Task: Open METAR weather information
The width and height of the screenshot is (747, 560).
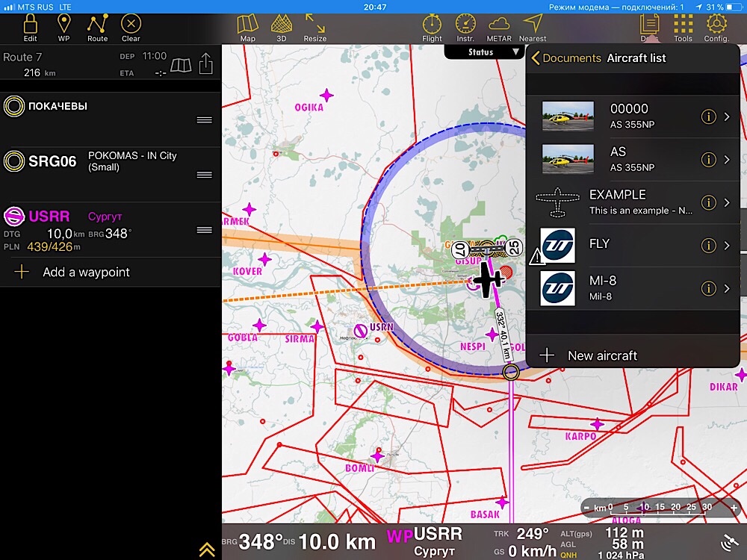Action: (499, 28)
